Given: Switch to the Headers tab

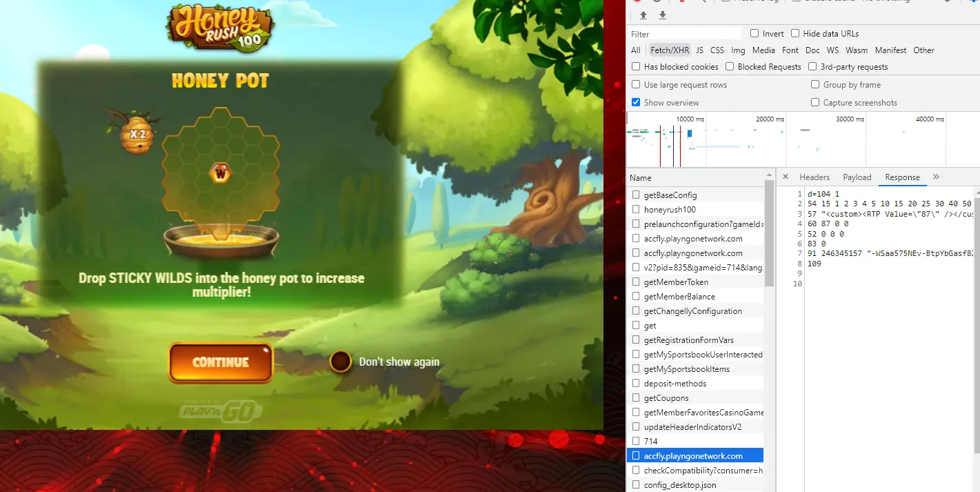Looking at the screenshot, I should pos(814,177).
